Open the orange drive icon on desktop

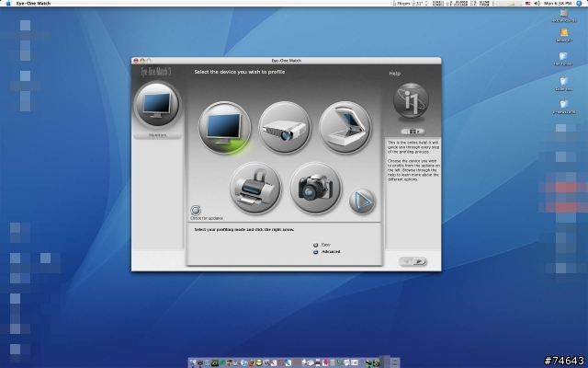(x=563, y=33)
